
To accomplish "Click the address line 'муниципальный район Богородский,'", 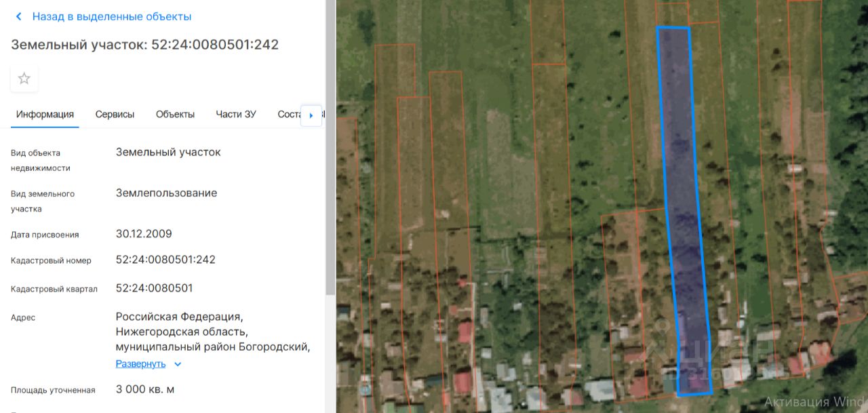I will click(x=213, y=347).
